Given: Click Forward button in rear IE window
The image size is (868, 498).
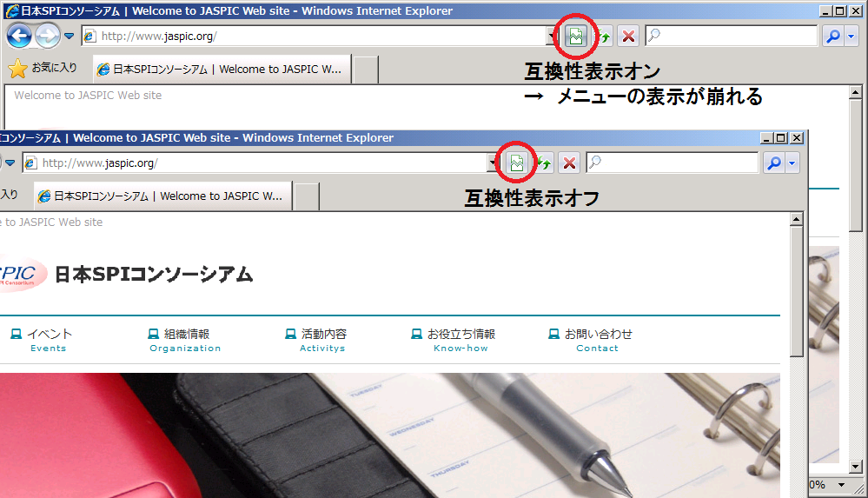Looking at the screenshot, I should pyautogui.click(x=48, y=36).
